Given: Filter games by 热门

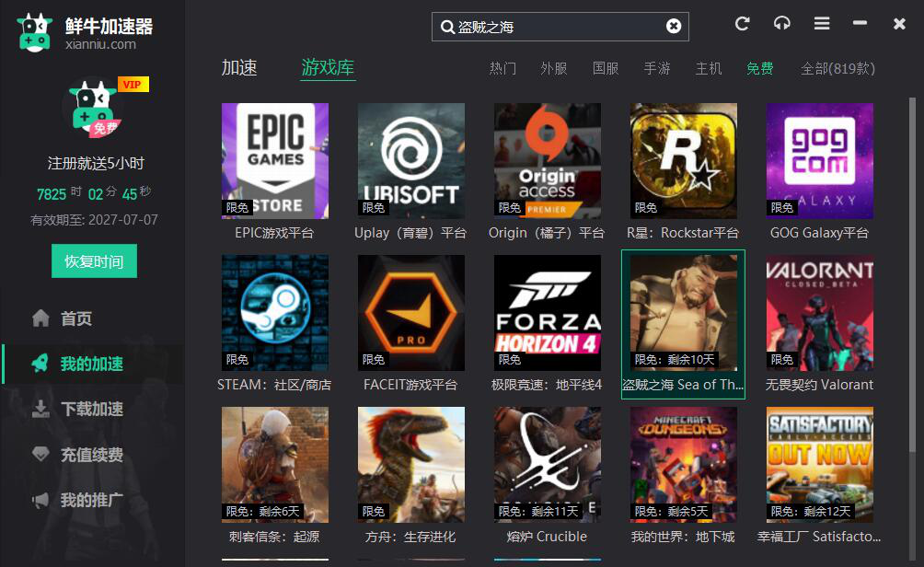Looking at the screenshot, I should [x=502, y=69].
